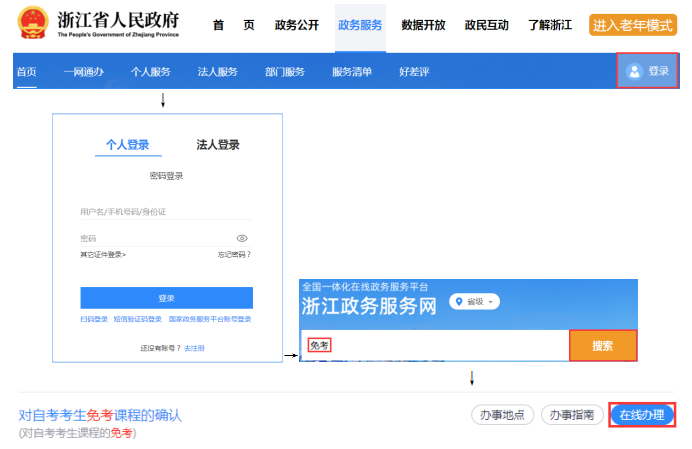Go to the 好差评 tab
692x449 pixels.
414,72
